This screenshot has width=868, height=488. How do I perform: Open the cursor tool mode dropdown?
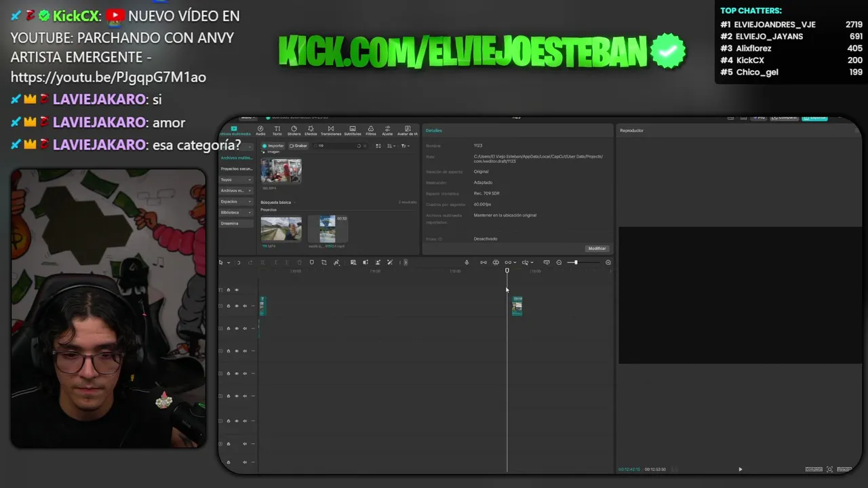click(228, 262)
